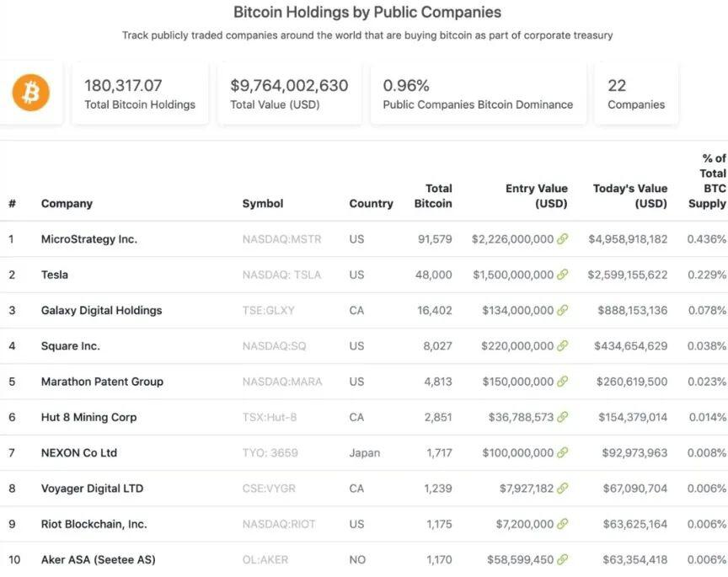Select the Square Inc. company name
The height and width of the screenshot is (577, 728).
[71, 346]
